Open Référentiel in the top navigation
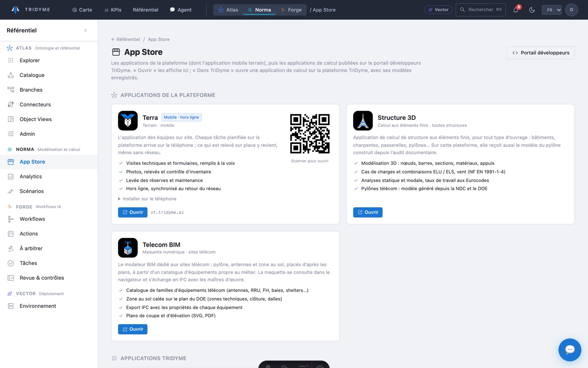Image resolution: width=588 pixels, height=368 pixels. (x=145, y=10)
